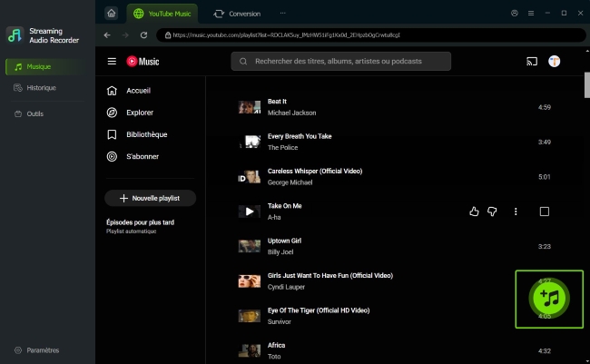Screen dimensions: 590x364
Task: Click the search field for titles and albums
Action: tap(341, 62)
